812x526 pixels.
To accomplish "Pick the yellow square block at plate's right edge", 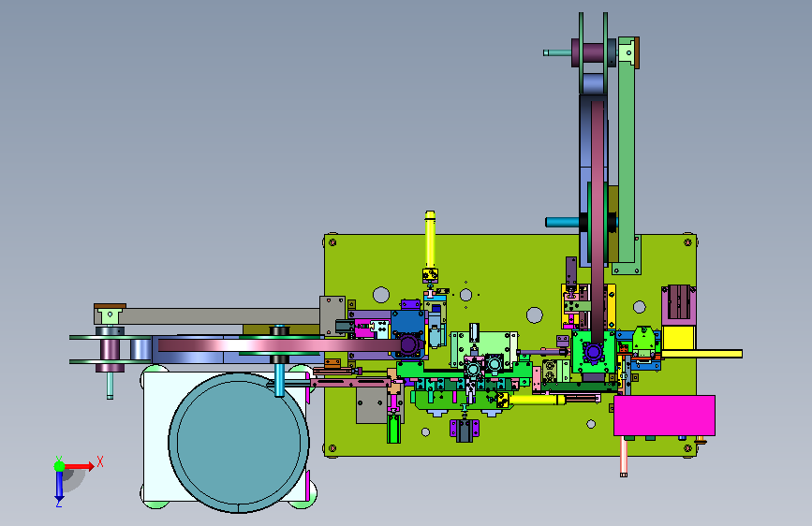I will point(678,338).
